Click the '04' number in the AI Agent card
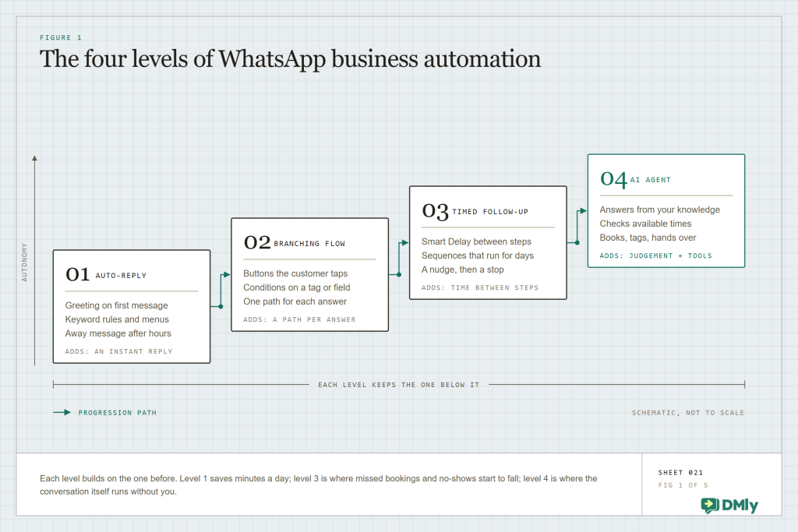798x532 pixels. pos(613,179)
